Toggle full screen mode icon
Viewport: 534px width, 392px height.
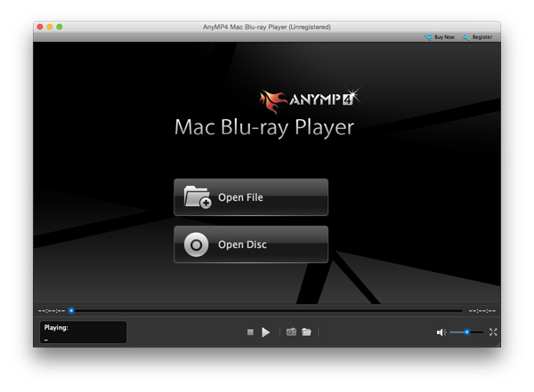click(x=493, y=332)
